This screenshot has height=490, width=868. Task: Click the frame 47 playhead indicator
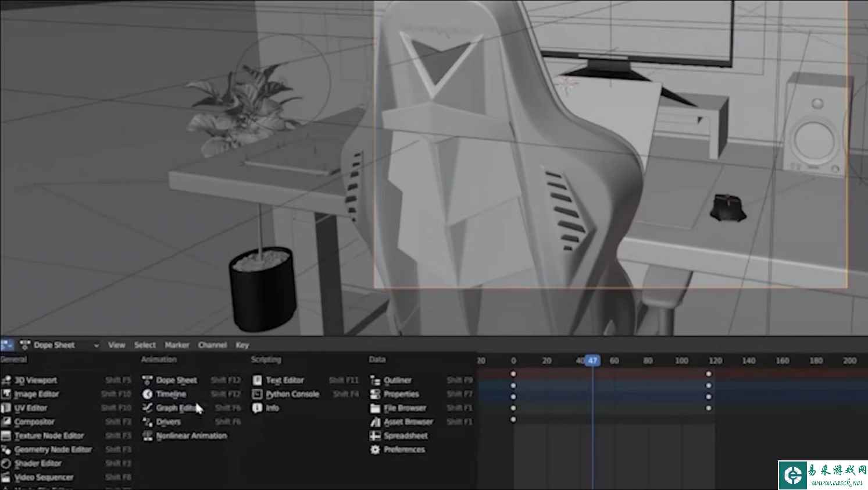(592, 361)
